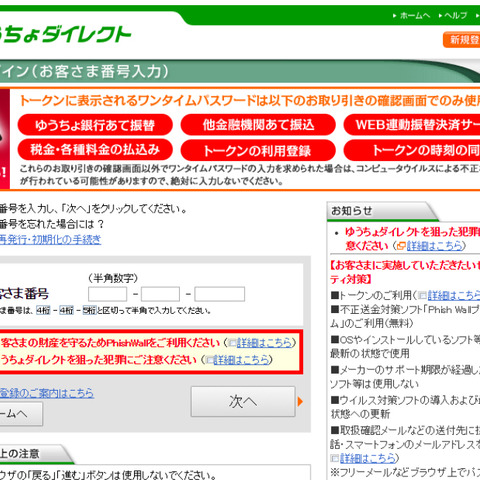Open the 登録のご案内はこちら link
The width and height of the screenshot is (480, 480).
(47, 393)
